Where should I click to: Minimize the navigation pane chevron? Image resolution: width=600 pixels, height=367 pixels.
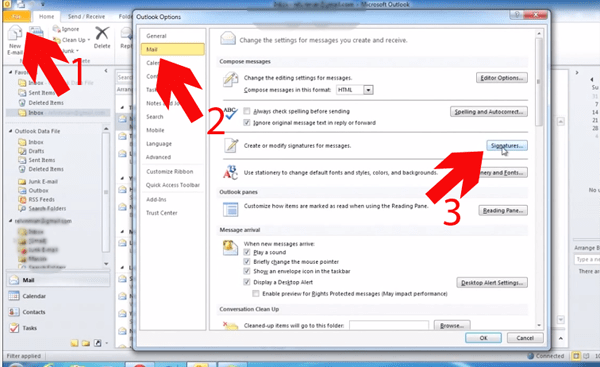coord(106,71)
